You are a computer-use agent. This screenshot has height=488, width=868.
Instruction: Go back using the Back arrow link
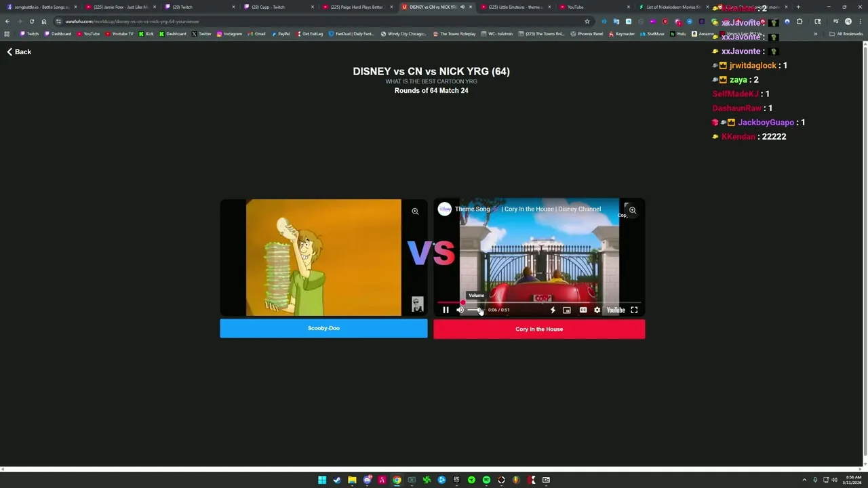19,52
